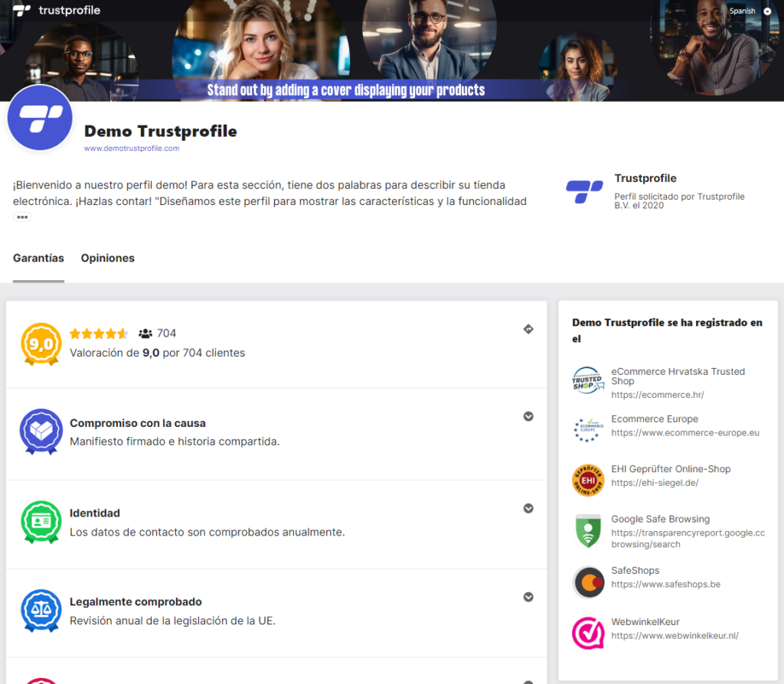
Task: Open the transparencyreport.google link
Action: click(x=688, y=539)
